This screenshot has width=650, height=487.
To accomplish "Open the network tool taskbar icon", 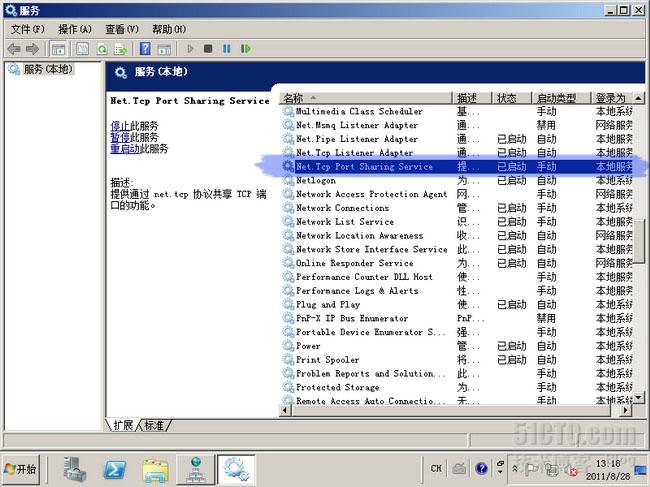I will click(196, 470).
